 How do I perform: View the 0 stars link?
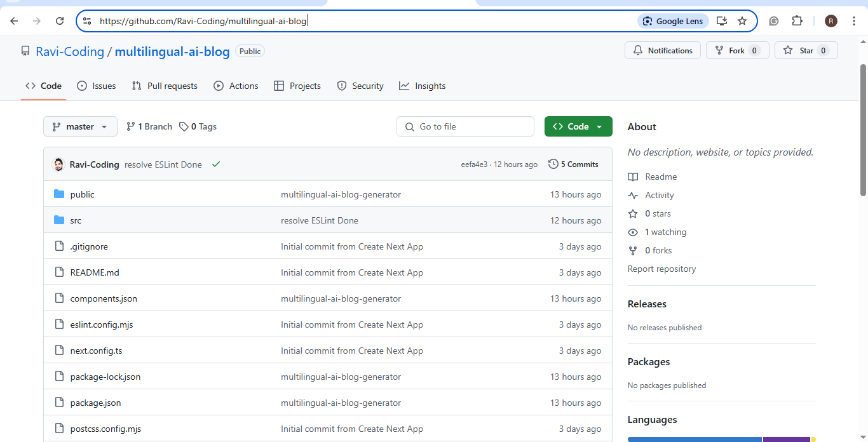click(x=649, y=213)
